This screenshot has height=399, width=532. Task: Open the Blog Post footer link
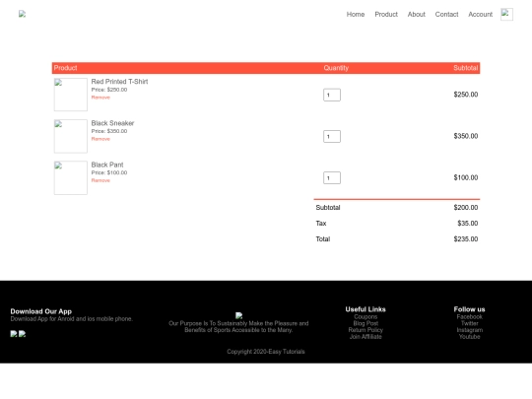point(366,323)
